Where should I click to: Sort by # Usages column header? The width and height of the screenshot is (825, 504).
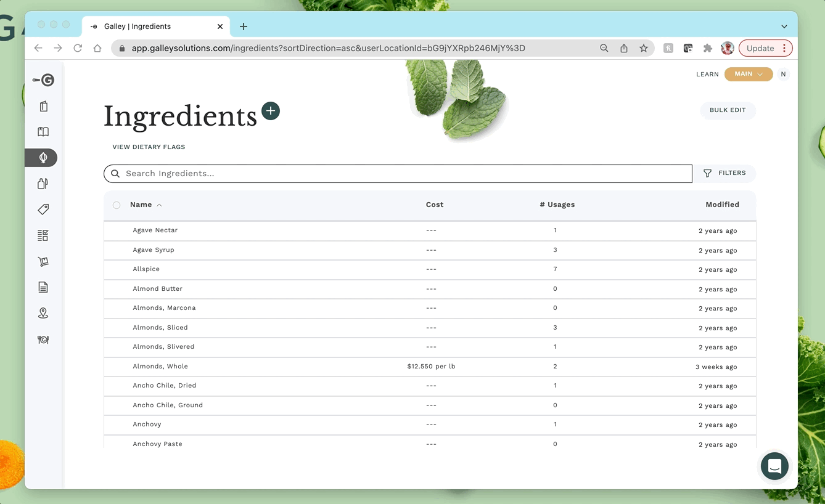[x=557, y=205]
